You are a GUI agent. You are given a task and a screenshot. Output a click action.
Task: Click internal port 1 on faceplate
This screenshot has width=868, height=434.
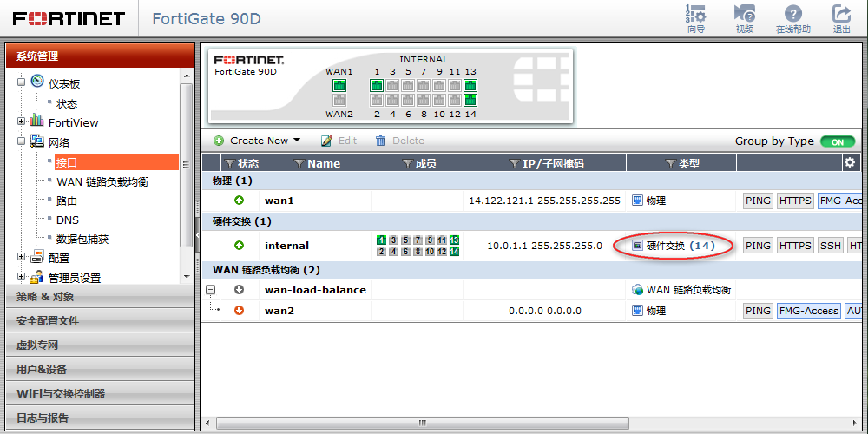[377, 85]
